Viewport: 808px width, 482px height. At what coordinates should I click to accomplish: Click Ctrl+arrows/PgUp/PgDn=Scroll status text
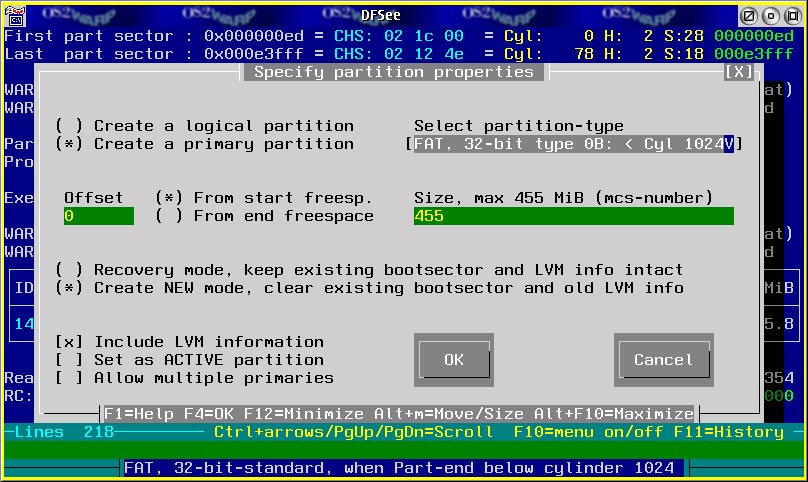tap(354, 432)
